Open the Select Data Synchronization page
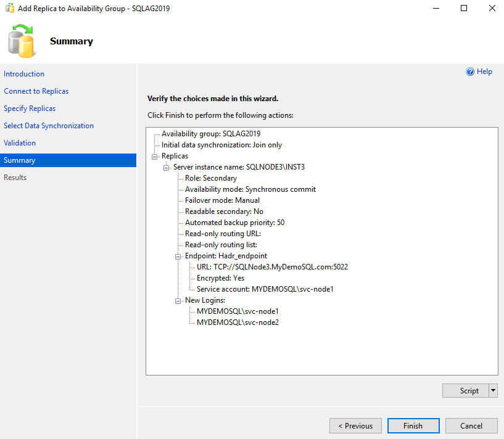Viewport: 504px width, 439px height. 49,126
